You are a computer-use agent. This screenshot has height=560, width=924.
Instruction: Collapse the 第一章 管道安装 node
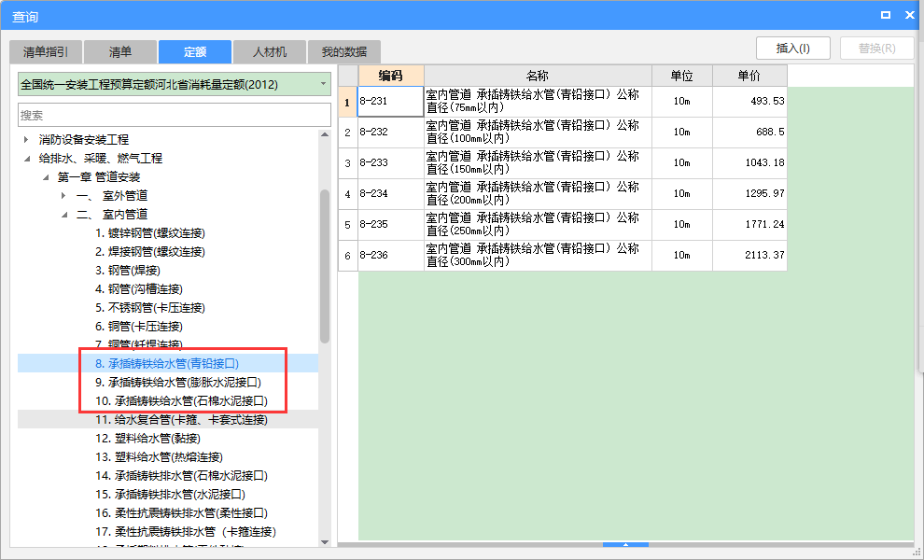coord(46,177)
